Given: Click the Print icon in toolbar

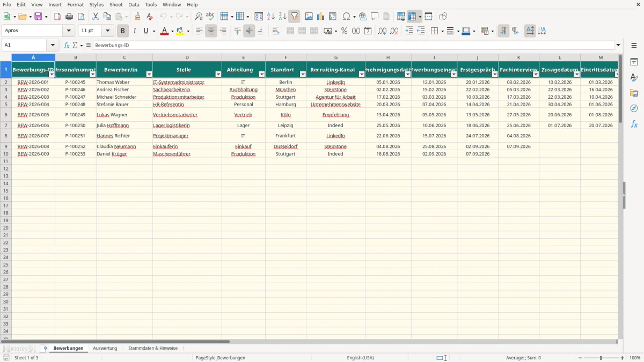Looking at the screenshot, I should (x=69, y=17).
